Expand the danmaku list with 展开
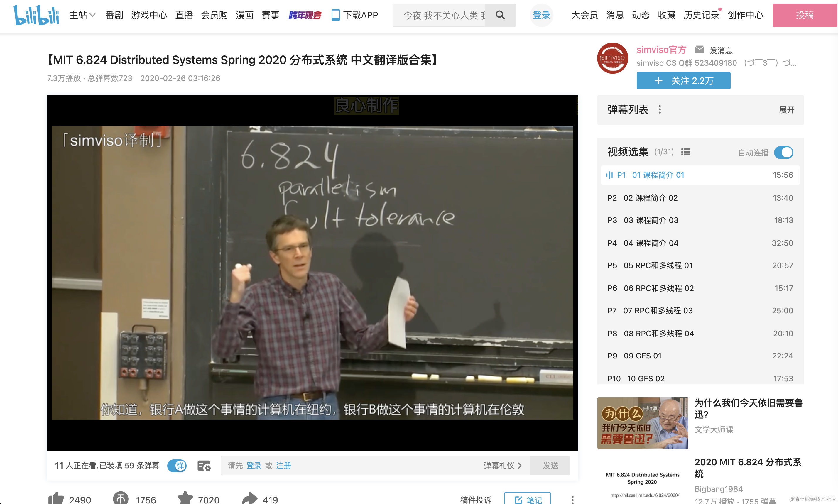The image size is (838, 504). [786, 110]
